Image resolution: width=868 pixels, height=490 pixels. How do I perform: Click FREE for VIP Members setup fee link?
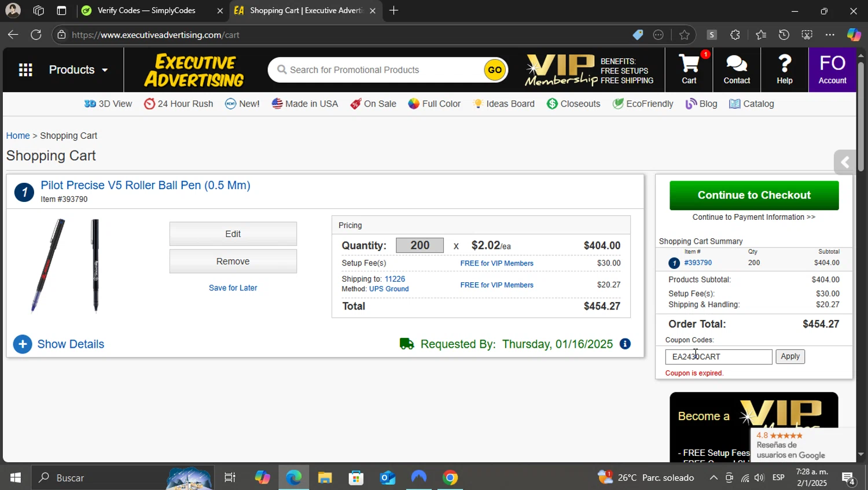pos(496,264)
